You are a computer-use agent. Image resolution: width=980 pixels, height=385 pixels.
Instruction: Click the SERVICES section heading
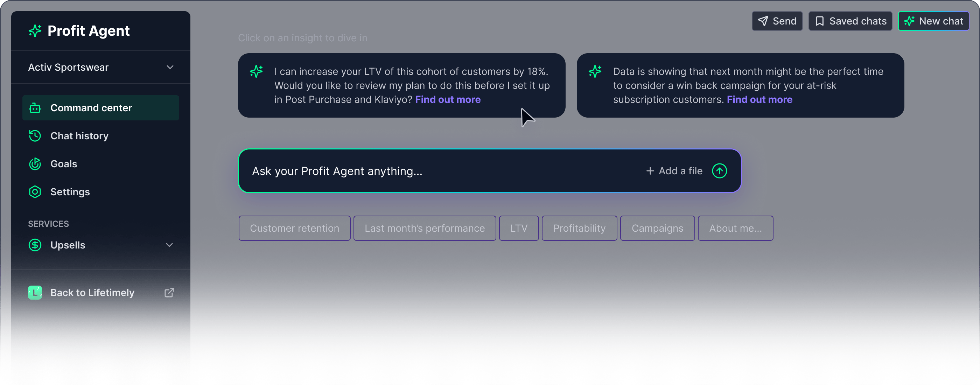(x=48, y=224)
